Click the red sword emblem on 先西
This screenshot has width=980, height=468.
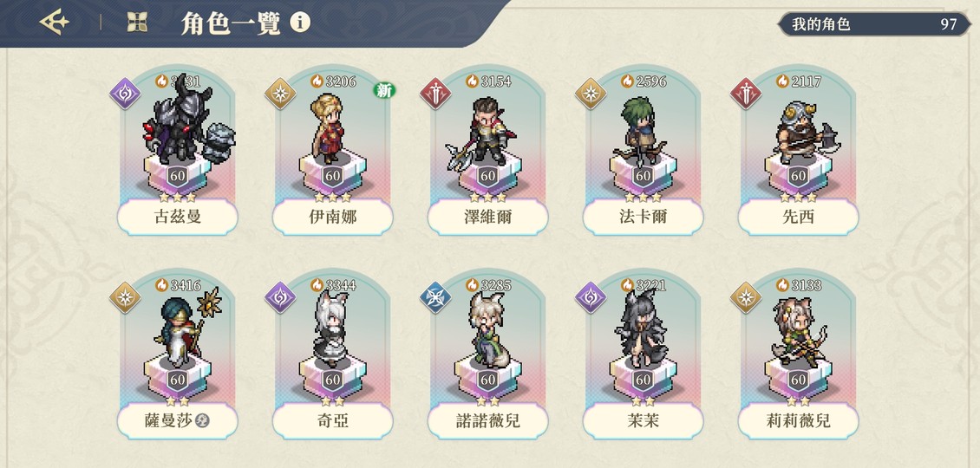coord(746,94)
